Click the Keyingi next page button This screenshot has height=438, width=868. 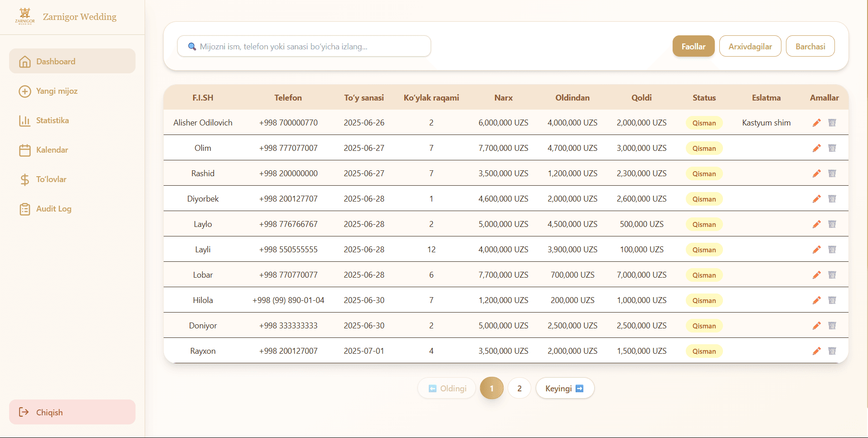click(x=564, y=388)
